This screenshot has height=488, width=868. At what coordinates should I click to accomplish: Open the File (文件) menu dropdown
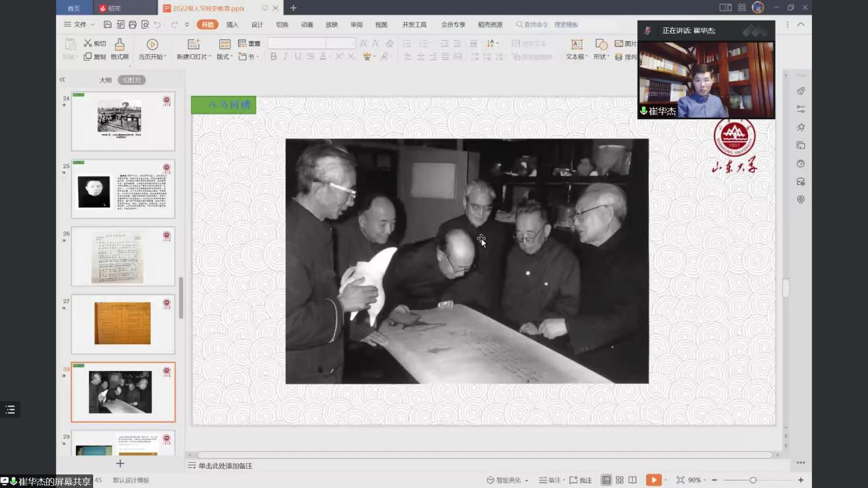click(79, 25)
